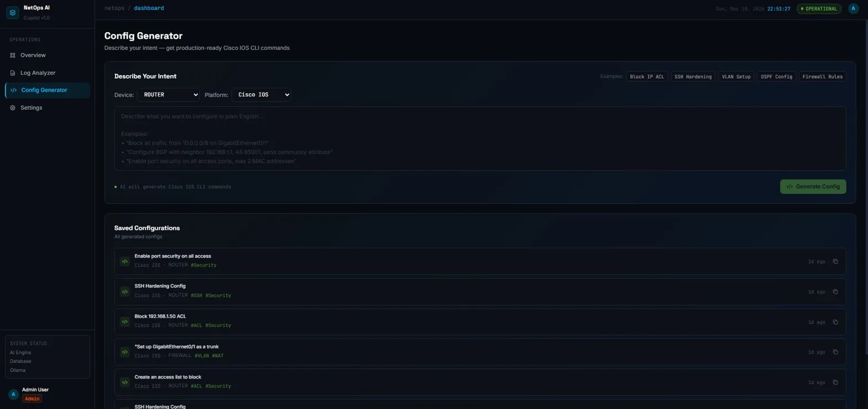Viewport: 868px width, 409px height.
Task: Click the Generate Config button
Action: [813, 187]
